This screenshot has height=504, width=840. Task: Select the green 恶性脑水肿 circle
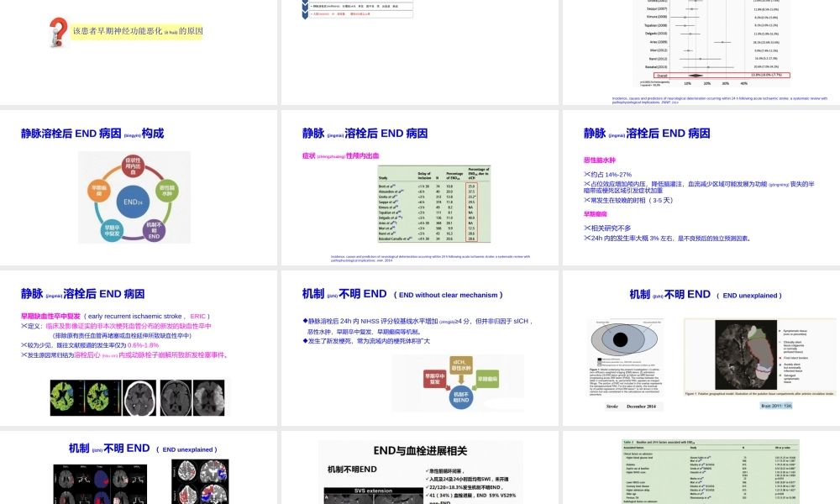pyautogui.click(x=167, y=192)
